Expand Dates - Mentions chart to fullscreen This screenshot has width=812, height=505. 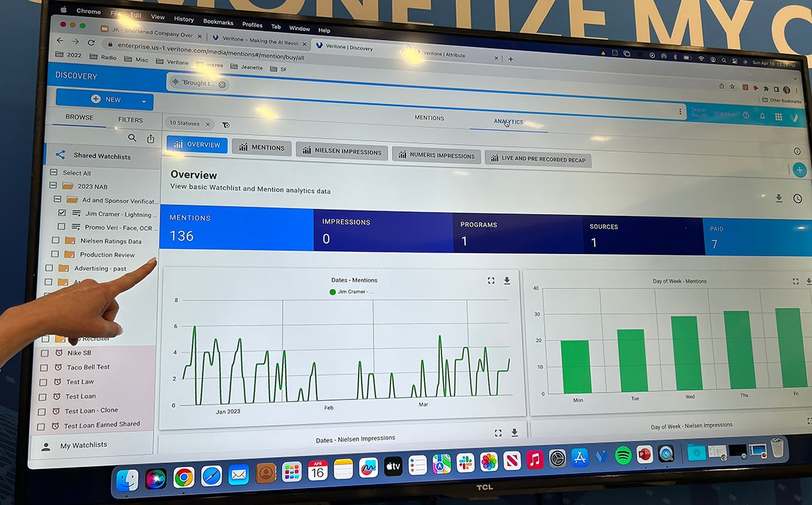click(491, 280)
